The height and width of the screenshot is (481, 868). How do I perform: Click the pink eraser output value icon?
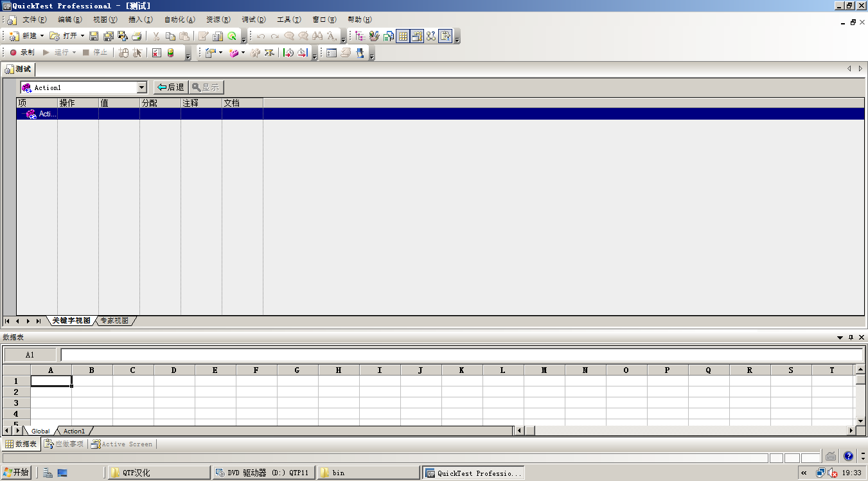[234, 53]
